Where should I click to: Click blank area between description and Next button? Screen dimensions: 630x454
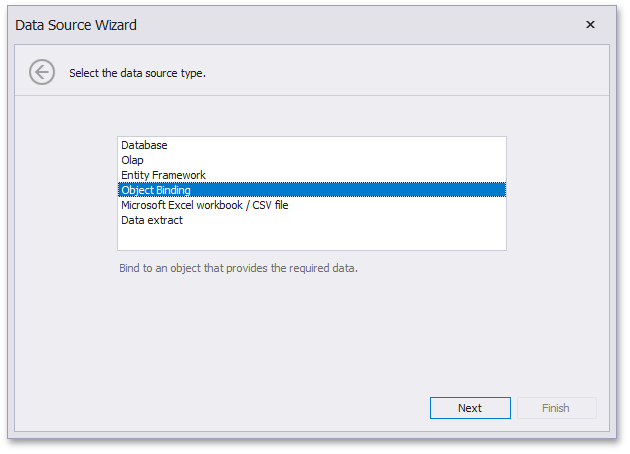click(x=310, y=335)
